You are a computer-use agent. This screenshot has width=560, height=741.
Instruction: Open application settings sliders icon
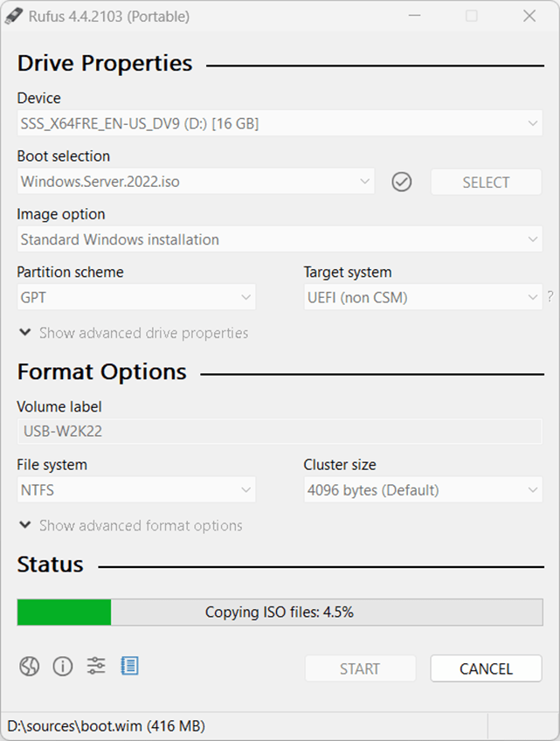96,667
